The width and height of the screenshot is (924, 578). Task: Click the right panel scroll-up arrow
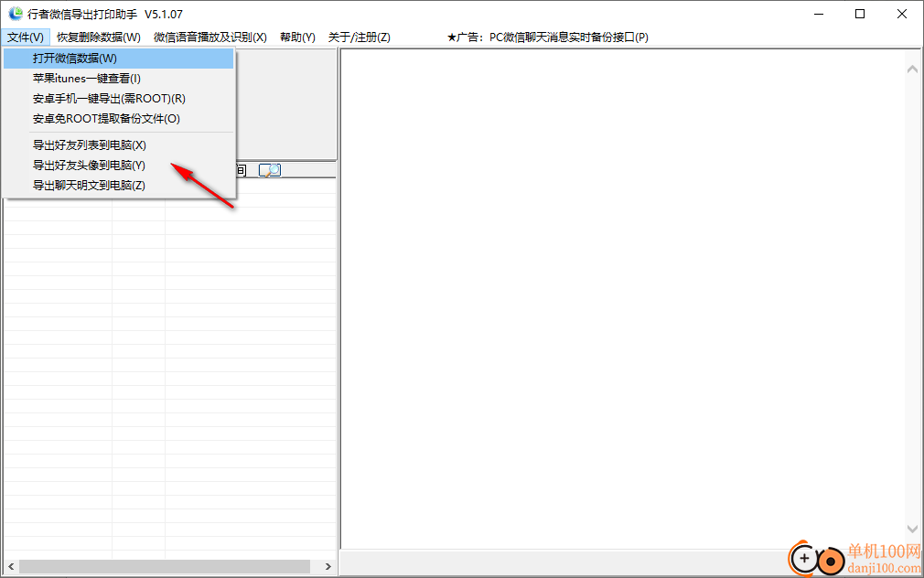[x=912, y=70]
